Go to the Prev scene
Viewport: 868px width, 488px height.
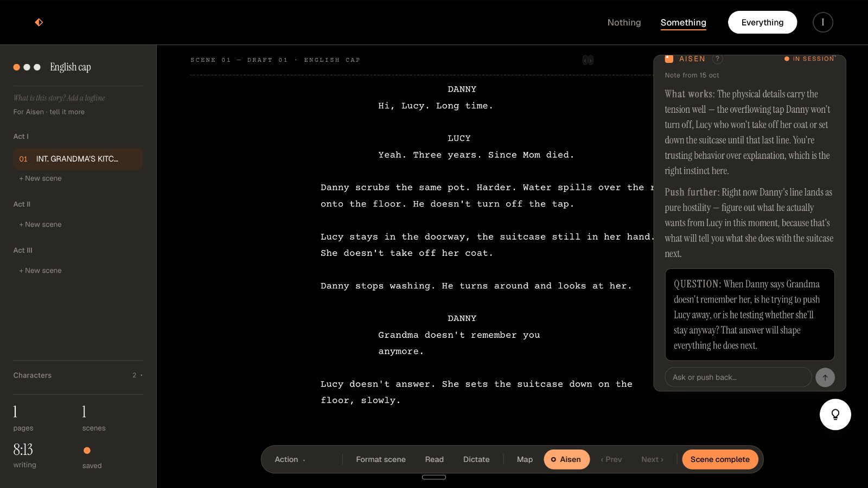pos(611,459)
